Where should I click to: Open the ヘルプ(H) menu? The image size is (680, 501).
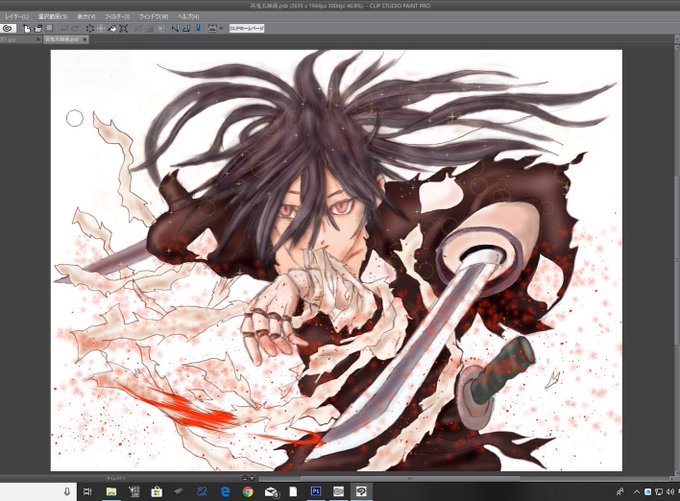pyautogui.click(x=188, y=16)
